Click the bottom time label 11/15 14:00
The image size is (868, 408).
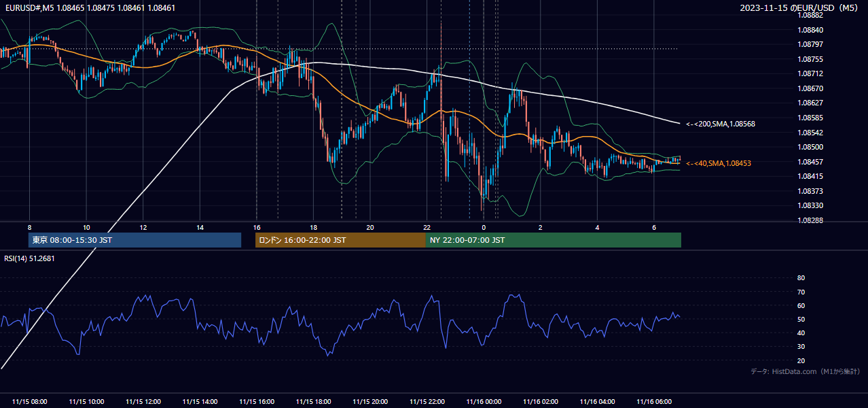tap(200, 402)
